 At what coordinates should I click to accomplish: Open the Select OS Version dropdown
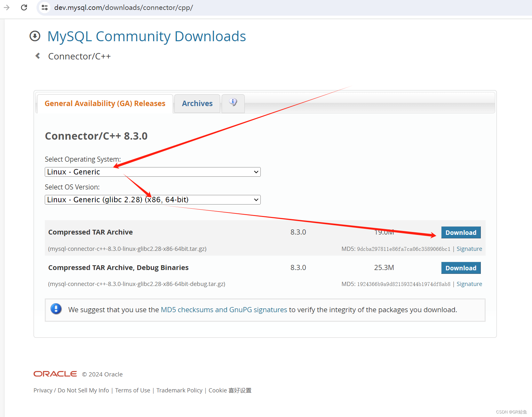[x=153, y=200]
